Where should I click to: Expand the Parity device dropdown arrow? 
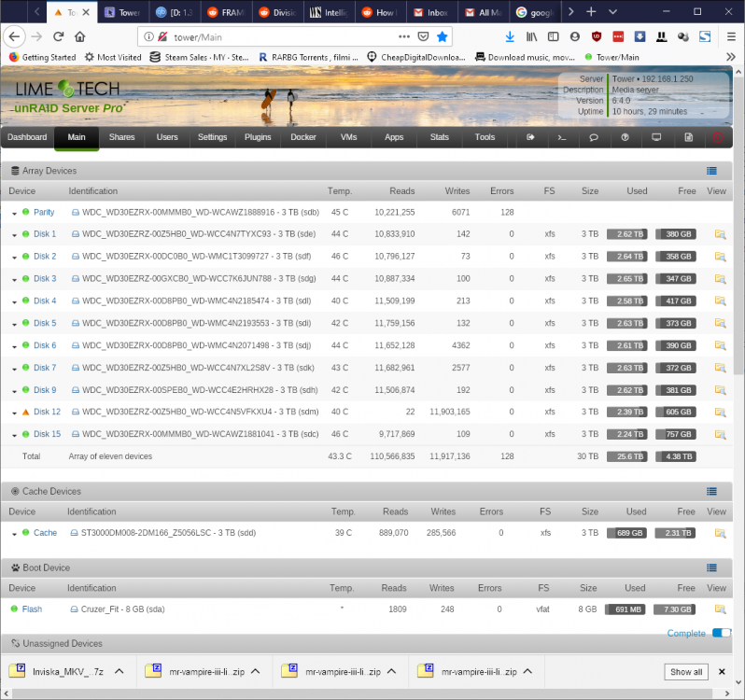(x=14, y=214)
